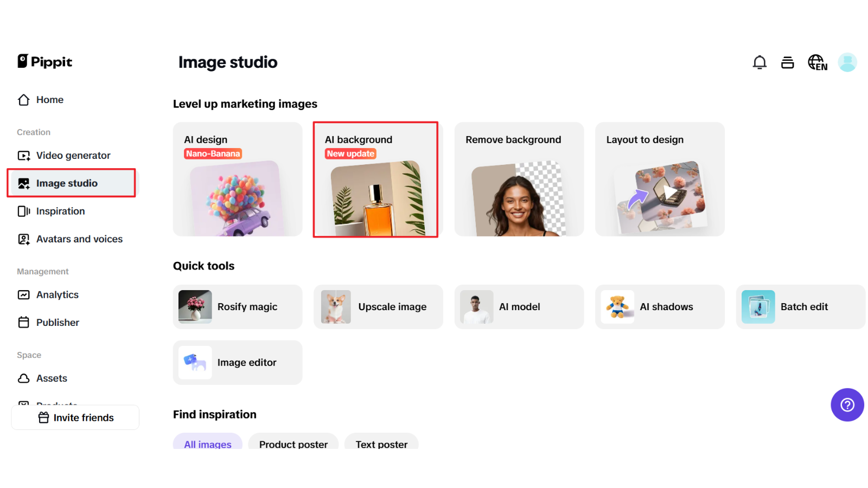Screen dimensions: 868x488
Task: Switch to Product poster filter tab
Action: click(x=293, y=443)
